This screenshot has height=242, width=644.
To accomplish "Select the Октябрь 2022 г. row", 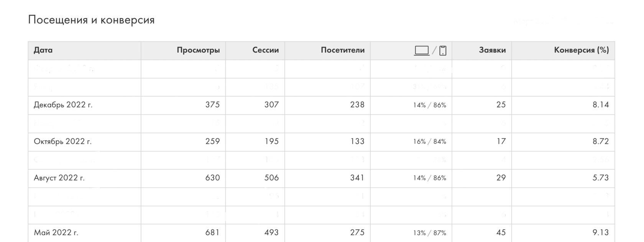I will (62, 142).
